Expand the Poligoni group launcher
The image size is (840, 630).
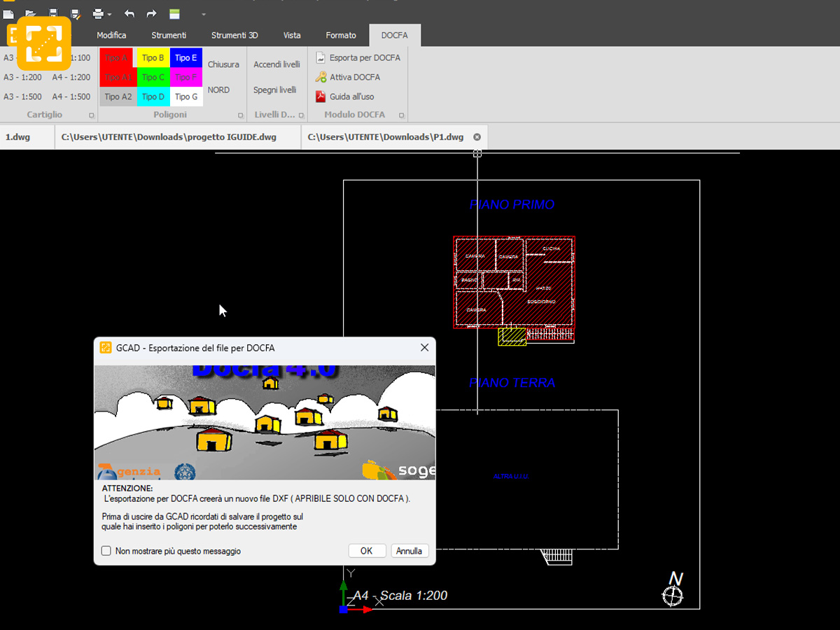[x=241, y=115]
